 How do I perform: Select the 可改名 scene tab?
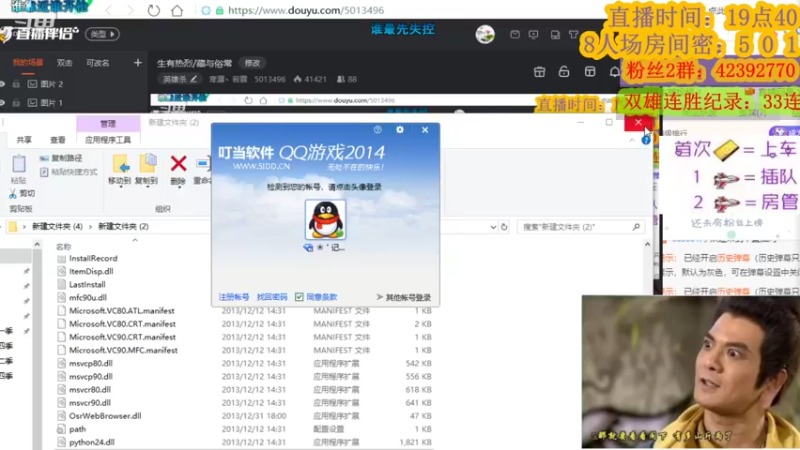coord(97,63)
